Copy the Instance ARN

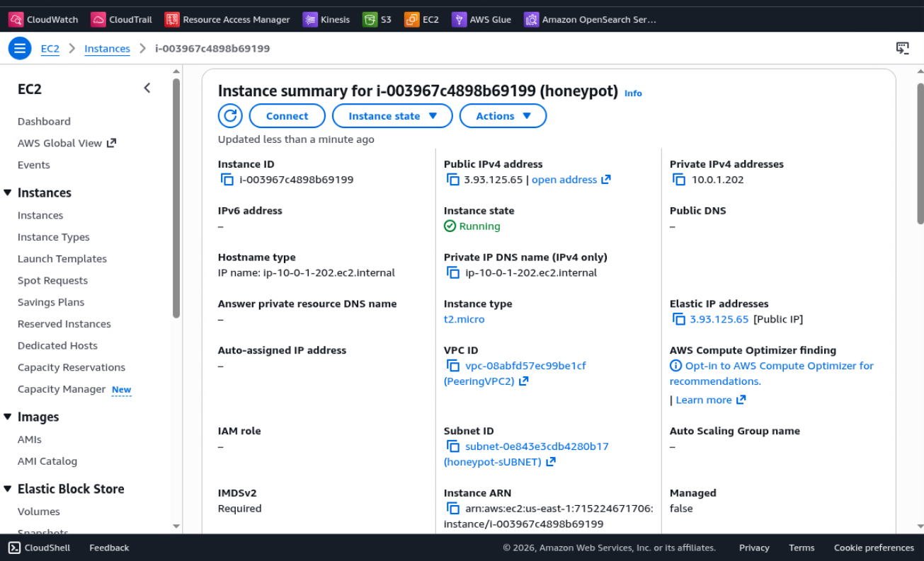coord(453,509)
